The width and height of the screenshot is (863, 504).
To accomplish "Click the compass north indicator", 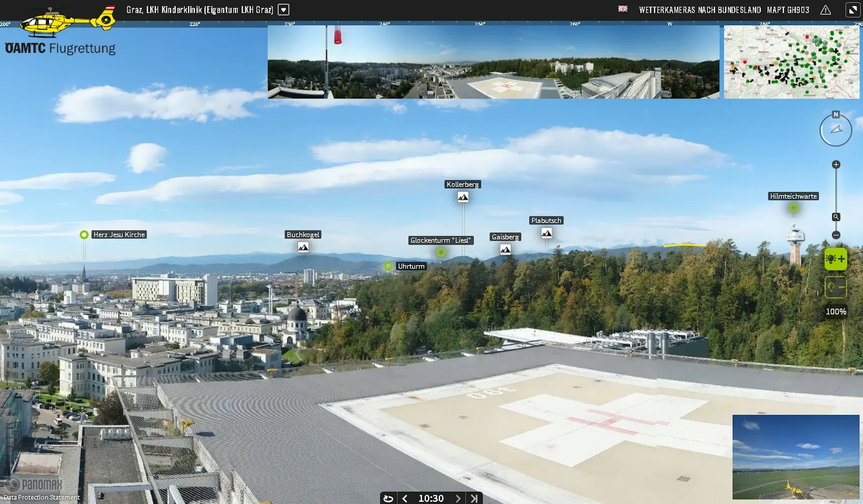I will point(836,115).
